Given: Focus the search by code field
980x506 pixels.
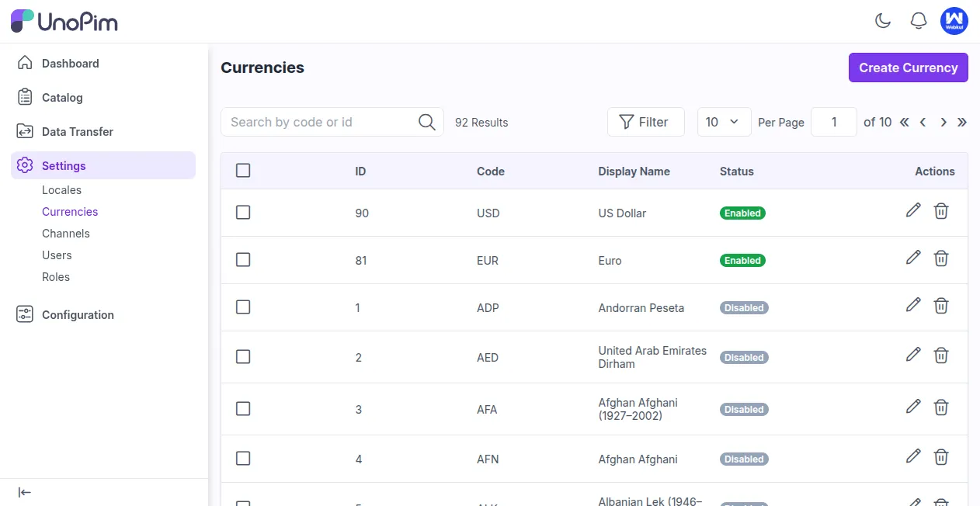Looking at the screenshot, I should [318, 122].
